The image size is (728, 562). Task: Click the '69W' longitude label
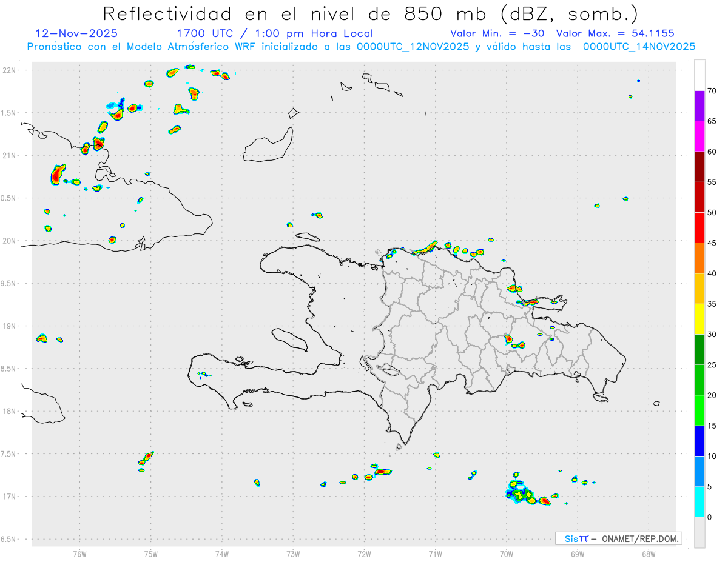click(x=578, y=554)
